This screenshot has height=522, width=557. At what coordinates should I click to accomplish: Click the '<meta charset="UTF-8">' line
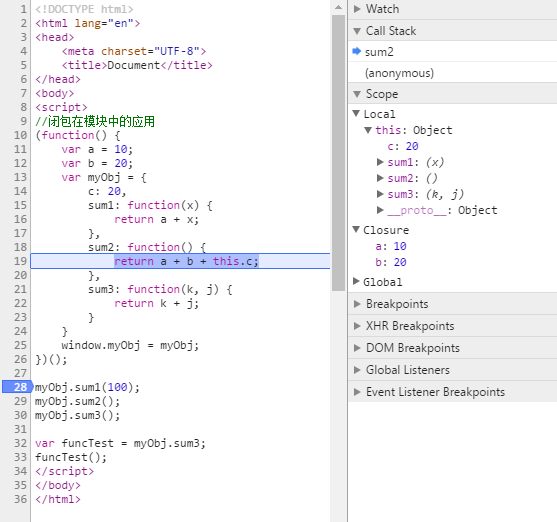coord(134,51)
